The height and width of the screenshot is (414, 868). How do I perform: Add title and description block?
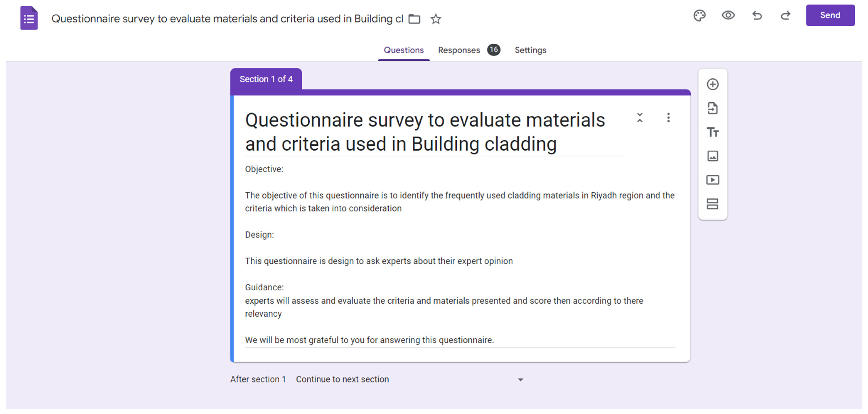712,132
